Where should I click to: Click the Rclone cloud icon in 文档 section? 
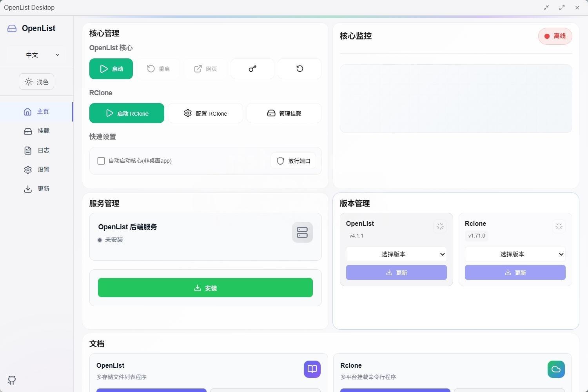pyautogui.click(x=556, y=369)
